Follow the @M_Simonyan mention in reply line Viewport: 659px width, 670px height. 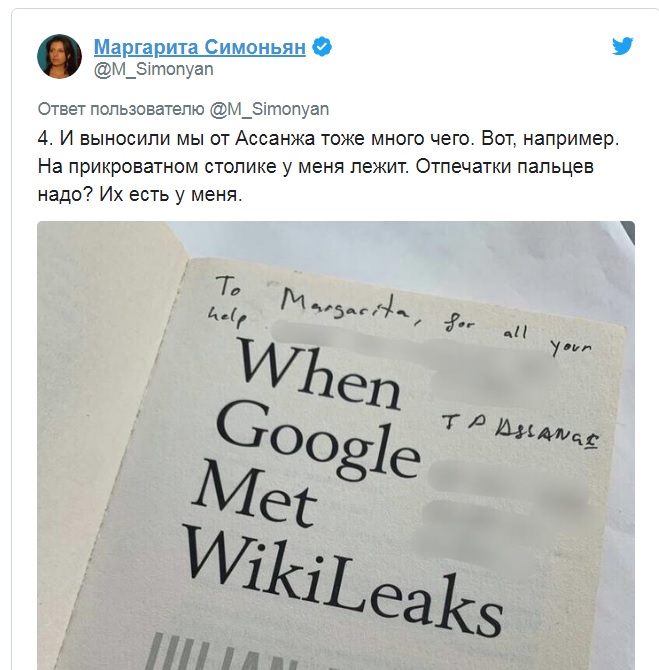coord(269,109)
